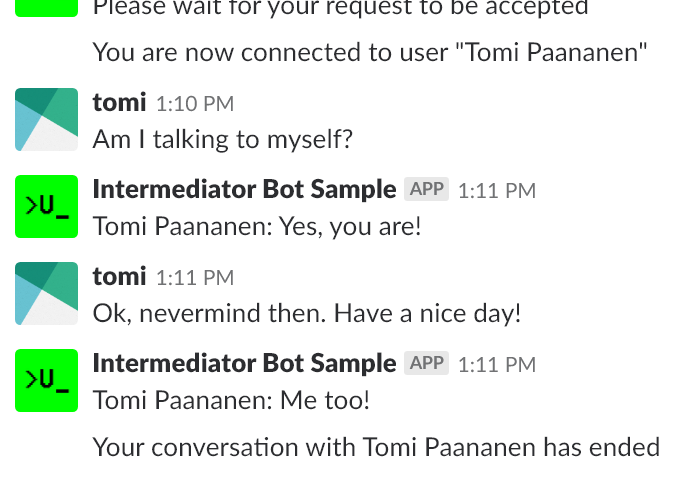681x480 pixels.
Task: Click 1:11 PM timestamp above "Yes, you are!"
Action: (x=496, y=190)
